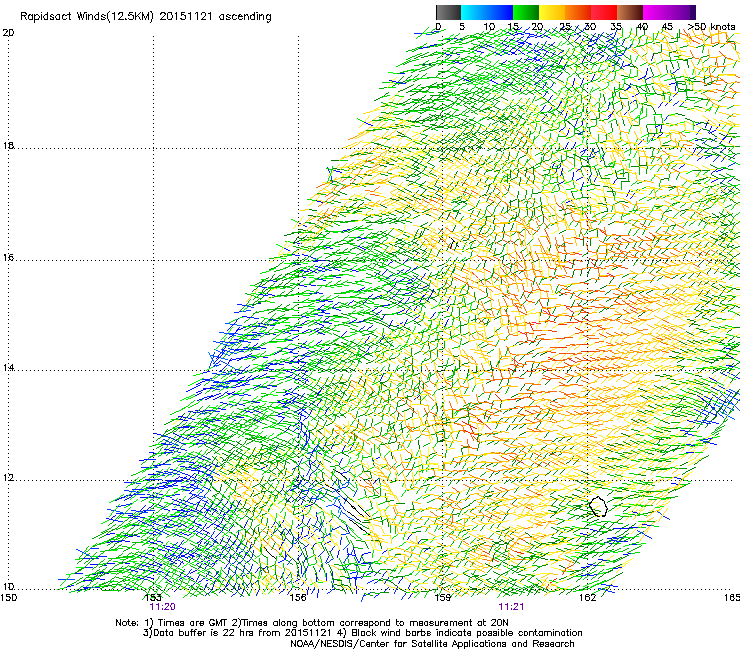The width and height of the screenshot is (740, 650).
Task: Select the green segment of the color bar
Action: click(526, 12)
